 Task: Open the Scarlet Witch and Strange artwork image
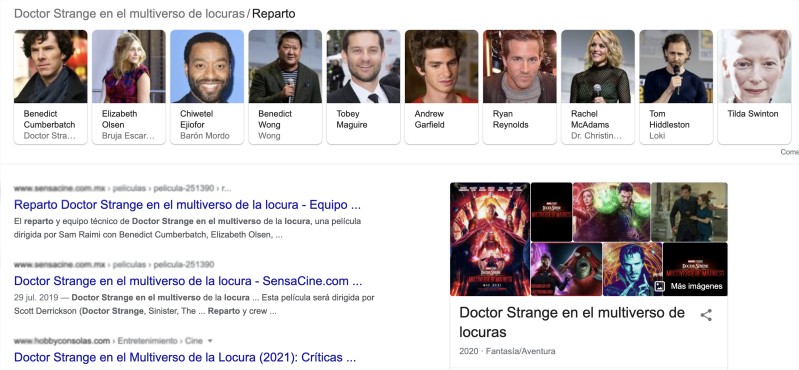[611, 212]
